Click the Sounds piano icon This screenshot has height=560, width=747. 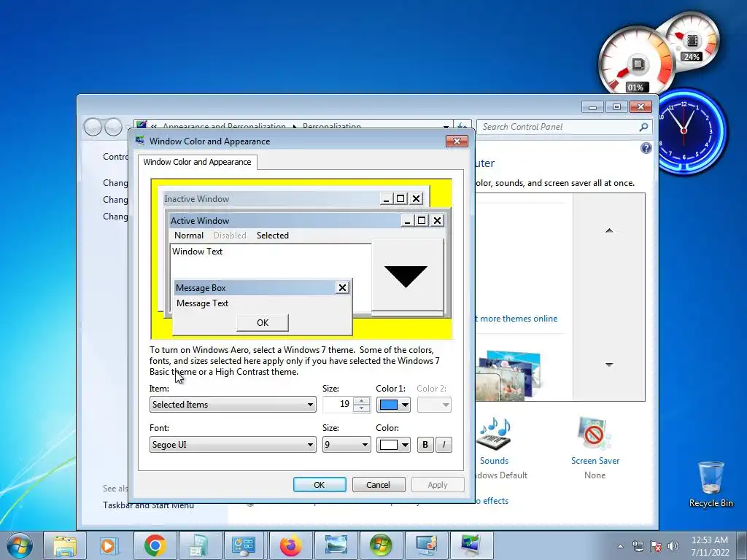[494, 433]
